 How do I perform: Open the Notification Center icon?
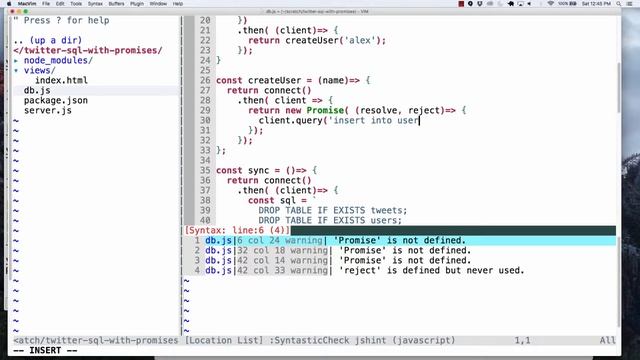tap(630, 4)
